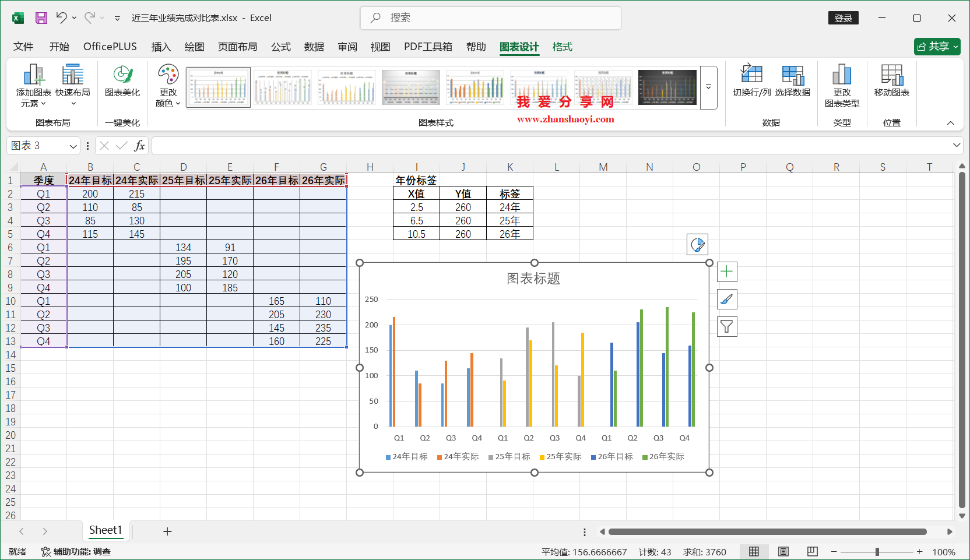The image size is (970, 560).
Task: Open the Add Chart Element menu
Action: pyautogui.click(x=34, y=86)
